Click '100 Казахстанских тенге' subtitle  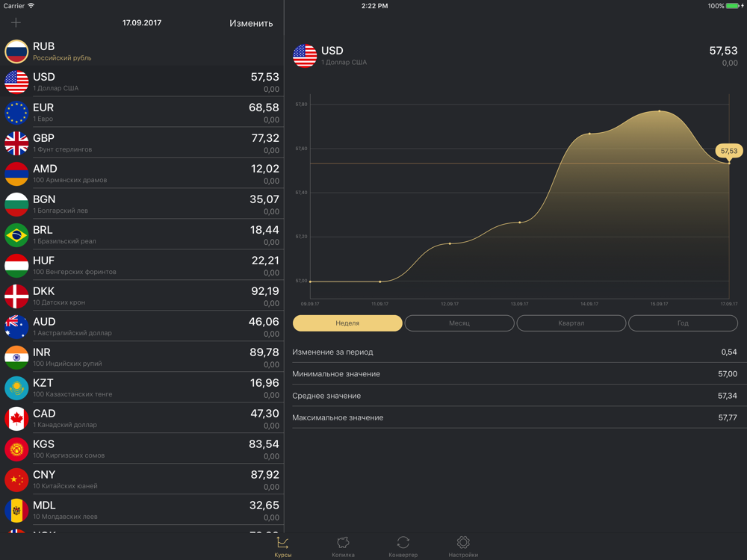pos(72,393)
